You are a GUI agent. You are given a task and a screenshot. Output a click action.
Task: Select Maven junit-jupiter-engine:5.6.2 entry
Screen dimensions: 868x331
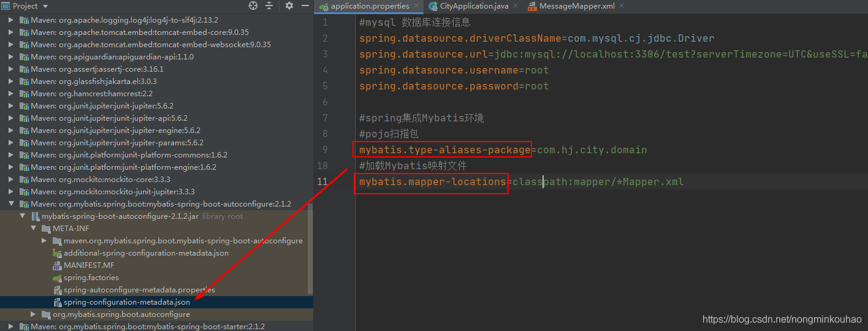[115, 130]
